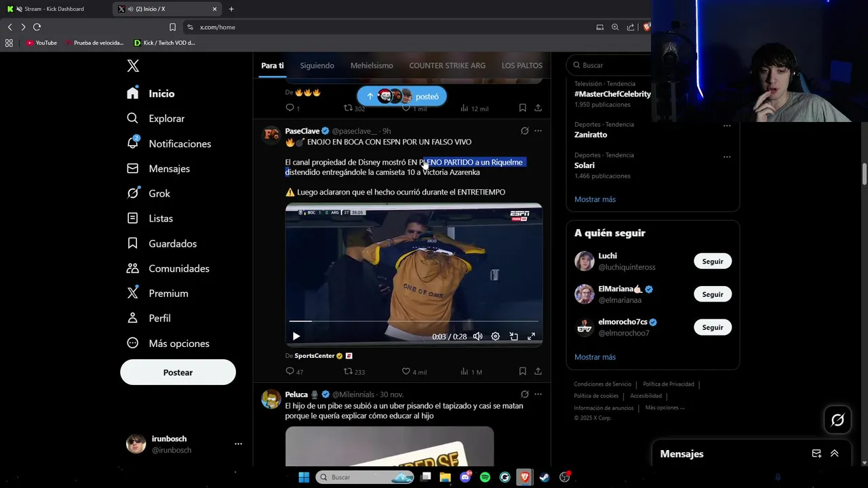
Task: Focus the Buscar search field on X
Action: 610,65
